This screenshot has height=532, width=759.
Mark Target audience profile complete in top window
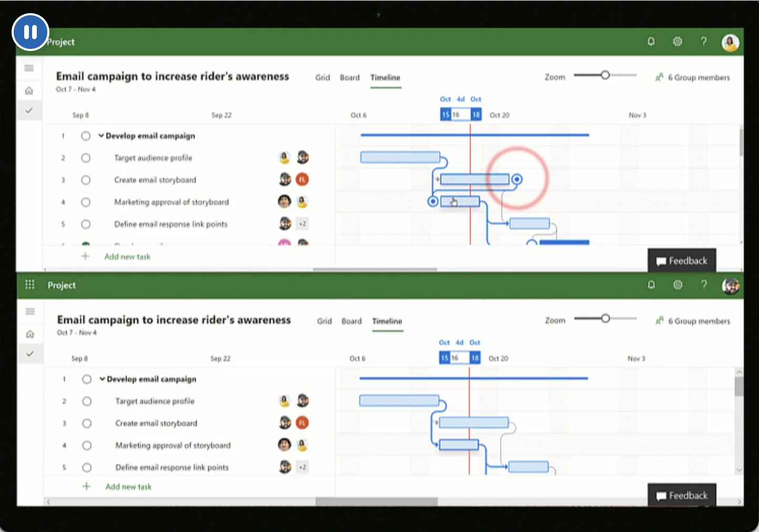click(x=86, y=158)
